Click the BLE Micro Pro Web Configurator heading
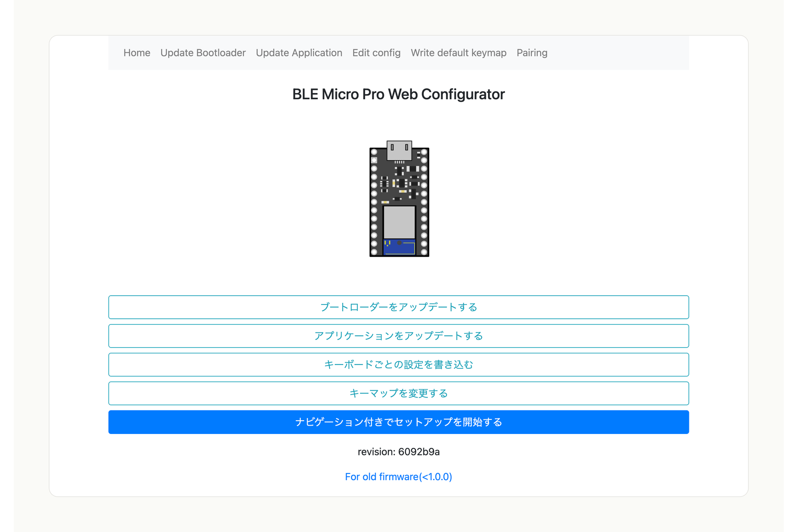798x532 pixels. 399,94
